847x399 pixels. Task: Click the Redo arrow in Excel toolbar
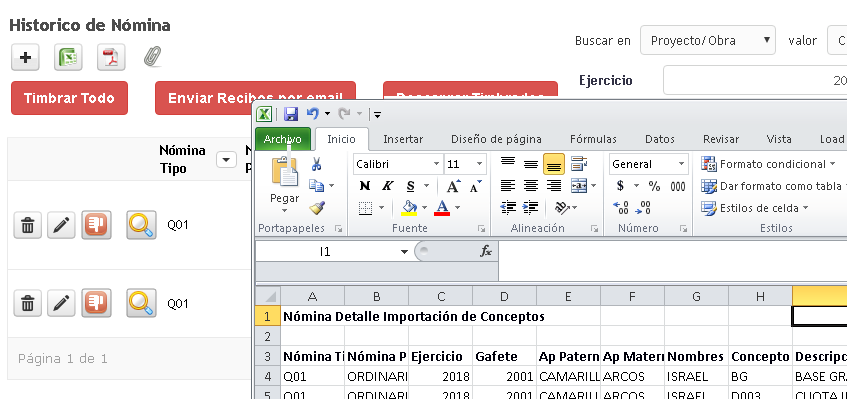point(344,113)
